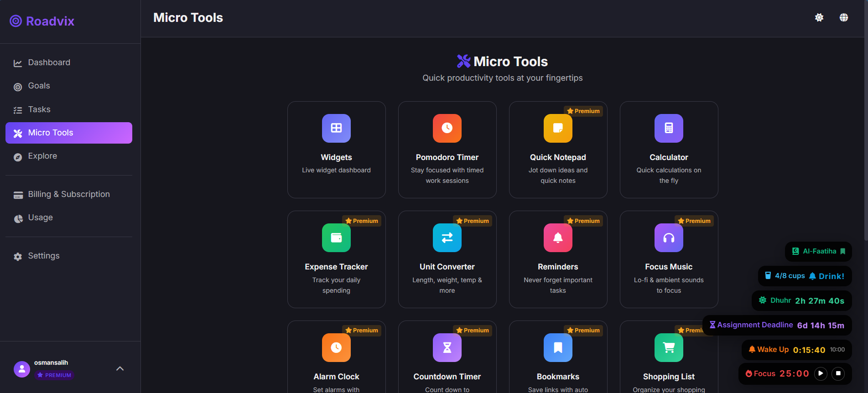Open the Focus Music headphones icon
Screen dimensions: 868x393
pos(669,238)
